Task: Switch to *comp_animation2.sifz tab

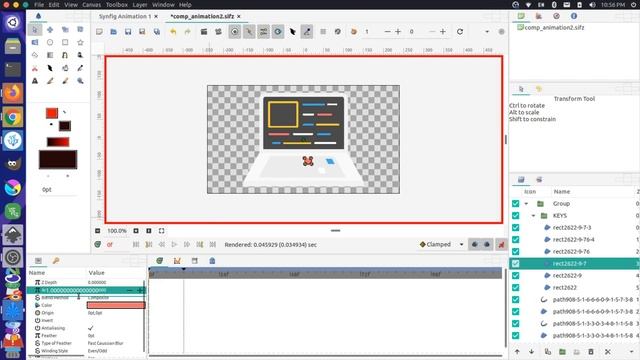Action: click(202, 16)
